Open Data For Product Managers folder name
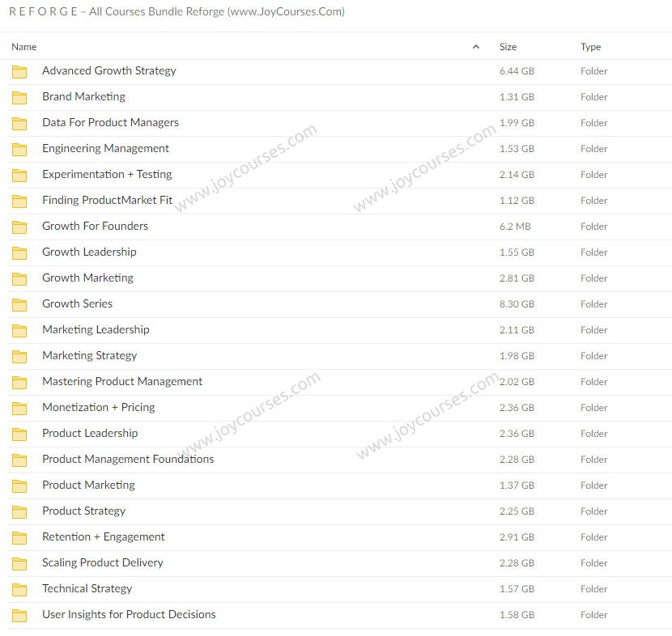Viewport: 672px width, 636px height. 110,122
